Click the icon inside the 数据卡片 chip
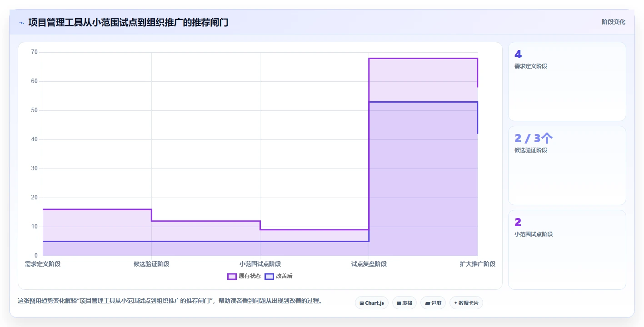This screenshot has height=327, width=644. pyautogui.click(x=455, y=303)
